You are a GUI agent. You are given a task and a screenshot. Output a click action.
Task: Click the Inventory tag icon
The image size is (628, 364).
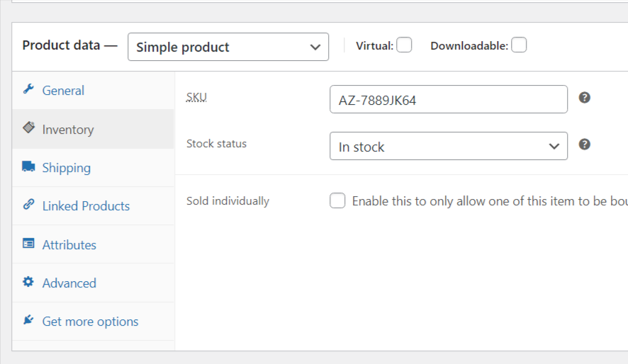(x=28, y=127)
